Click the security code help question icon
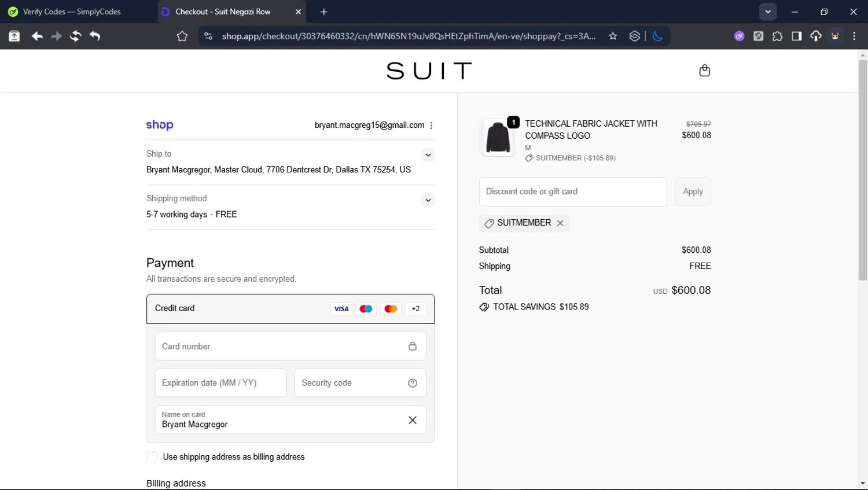This screenshot has width=868, height=490. tap(413, 383)
